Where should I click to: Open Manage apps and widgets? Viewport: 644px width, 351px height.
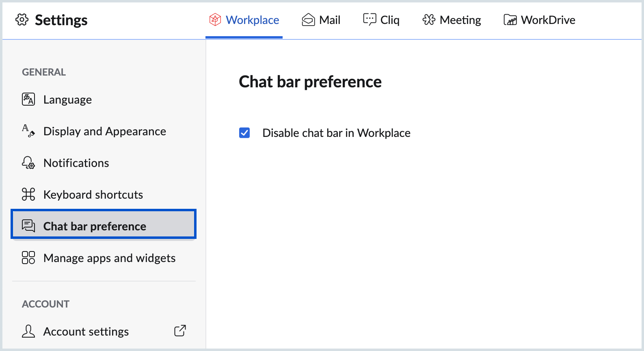coord(109,258)
